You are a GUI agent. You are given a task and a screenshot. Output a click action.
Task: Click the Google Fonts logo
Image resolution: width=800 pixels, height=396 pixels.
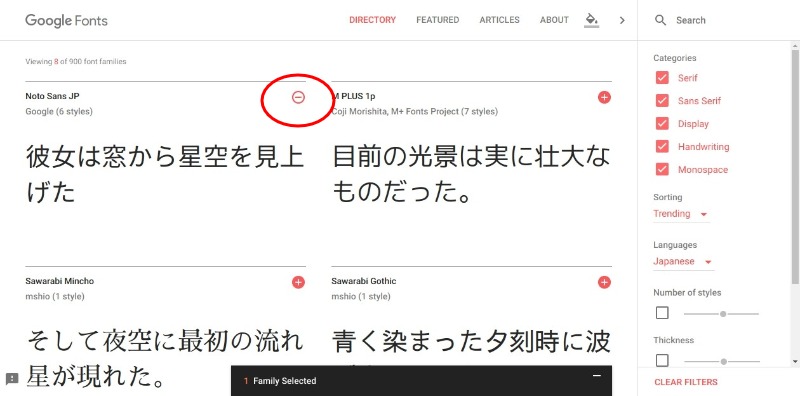[x=66, y=20]
